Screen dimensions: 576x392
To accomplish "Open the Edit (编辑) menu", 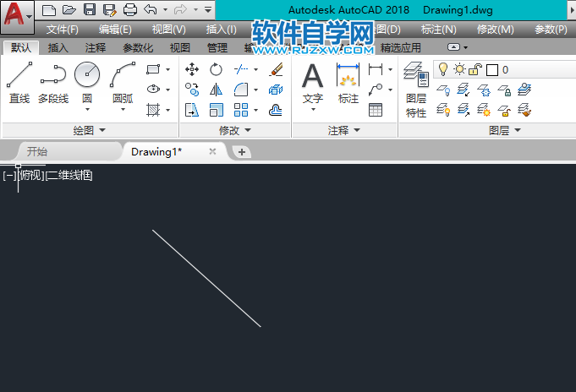I will [115, 30].
